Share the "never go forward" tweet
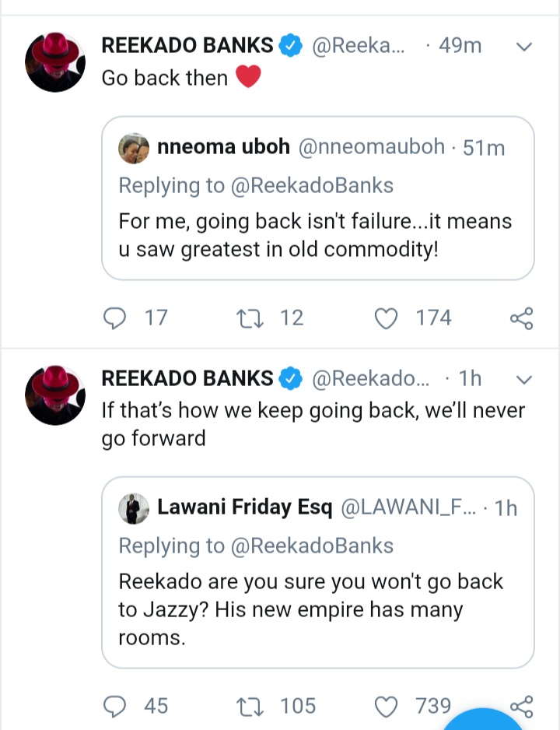This screenshot has width=560, height=730. 521,706
